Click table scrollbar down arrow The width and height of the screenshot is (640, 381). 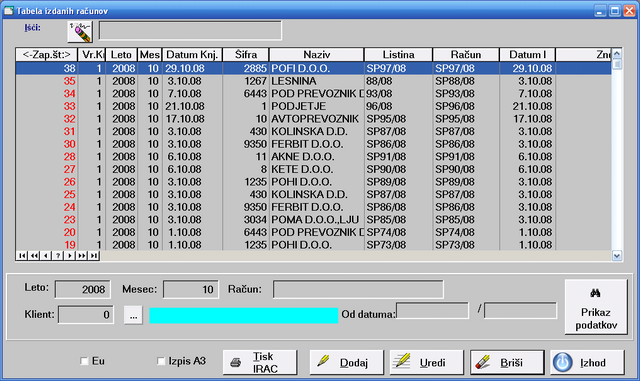click(x=617, y=256)
